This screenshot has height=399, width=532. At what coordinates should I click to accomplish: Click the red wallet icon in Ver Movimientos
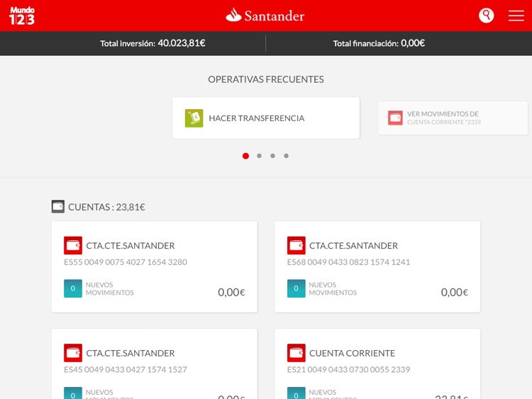point(395,118)
